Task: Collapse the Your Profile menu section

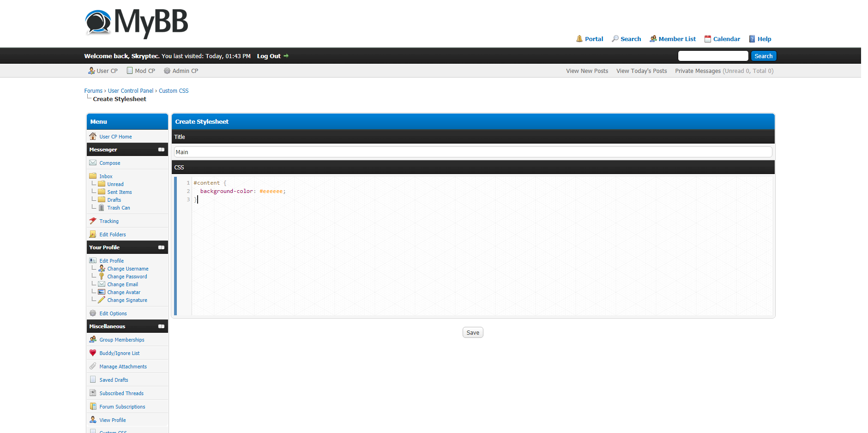Action: pyautogui.click(x=161, y=247)
